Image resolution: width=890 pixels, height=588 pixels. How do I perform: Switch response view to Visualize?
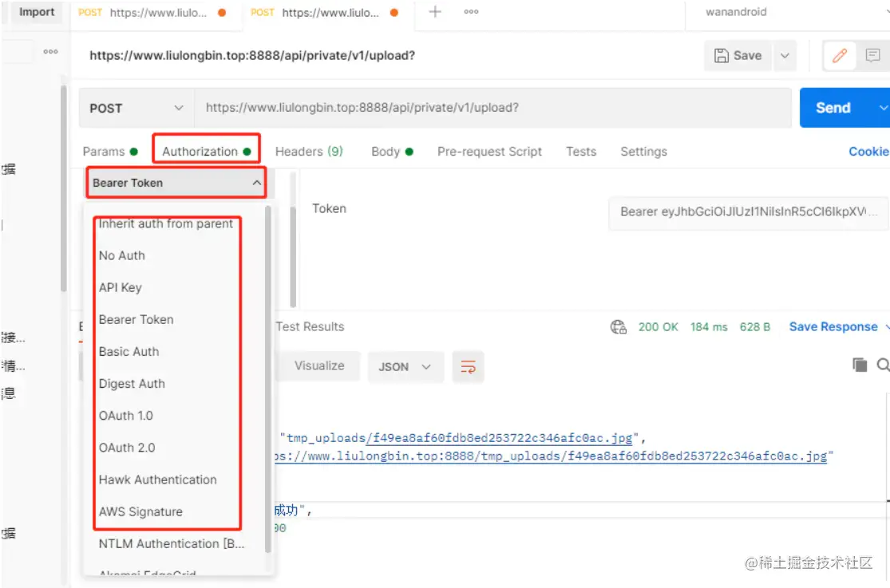click(x=319, y=365)
